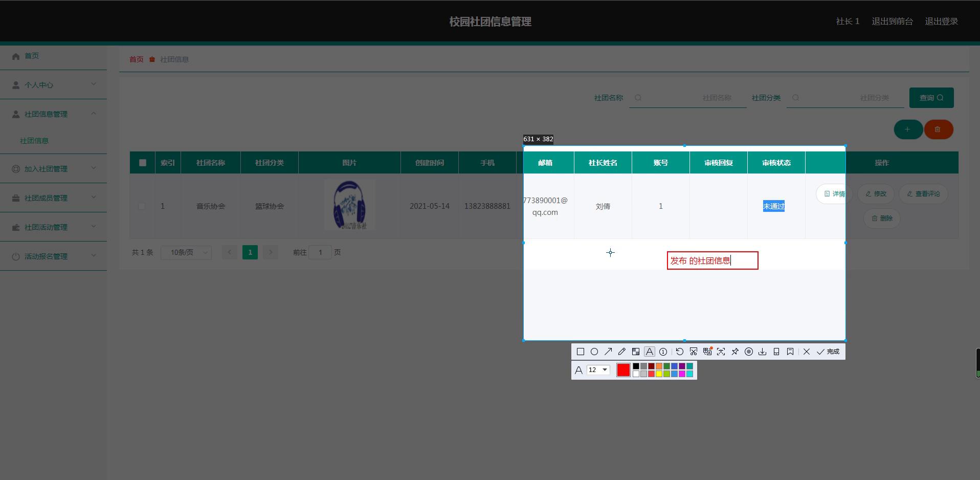Open the font size 12 dropdown
980x480 pixels.
click(x=598, y=370)
